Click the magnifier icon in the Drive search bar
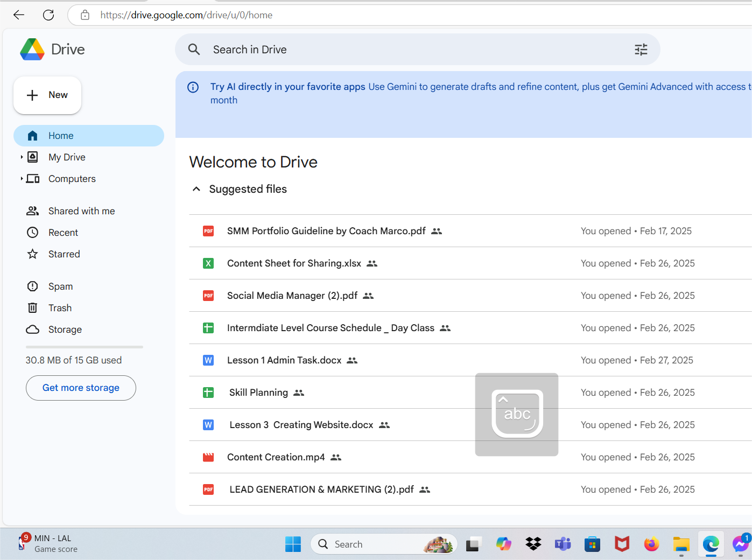 pos(194,50)
